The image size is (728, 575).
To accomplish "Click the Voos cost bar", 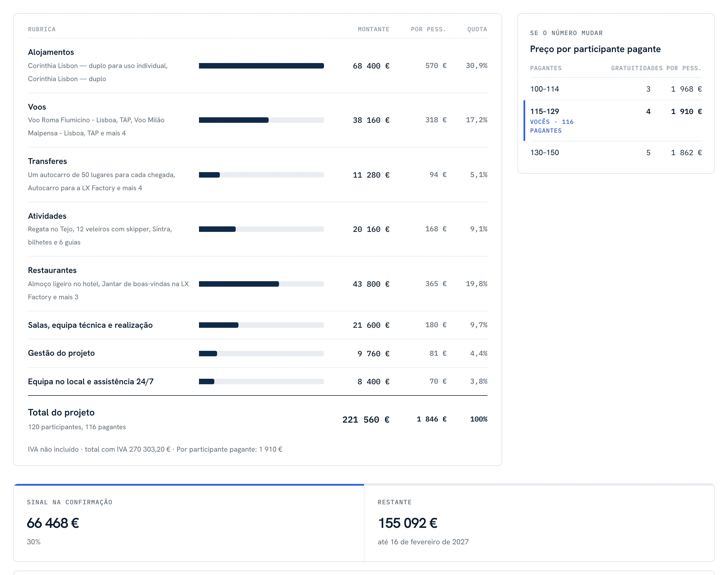I will tap(261, 120).
